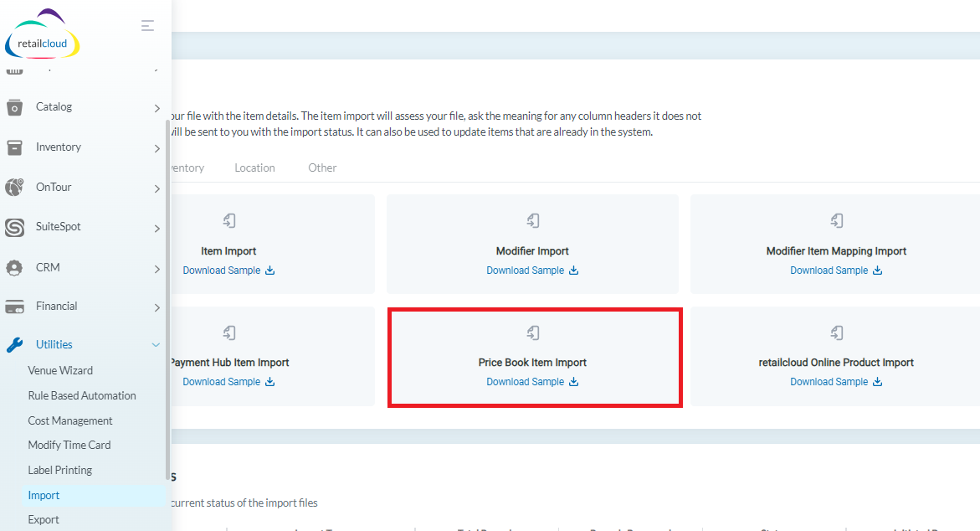Click download arrow icon under Price Book Item Import

[x=574, y=382]
